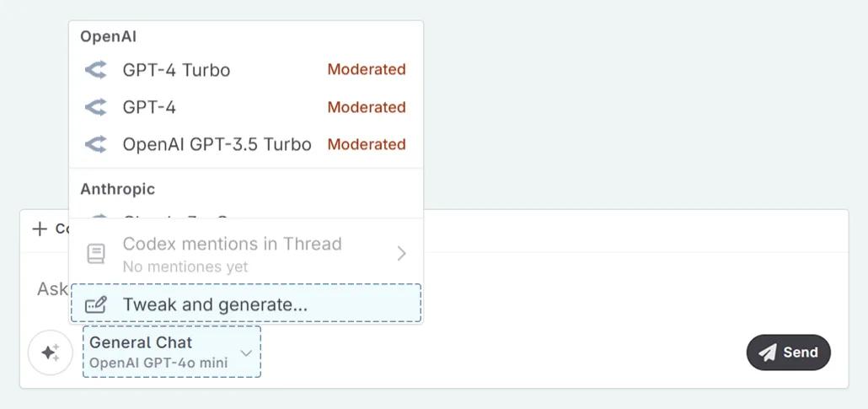Viewport: 868px width, 409px height.
Task: Expand Codex mentions using the right chevron
Action: click(401, 254)
